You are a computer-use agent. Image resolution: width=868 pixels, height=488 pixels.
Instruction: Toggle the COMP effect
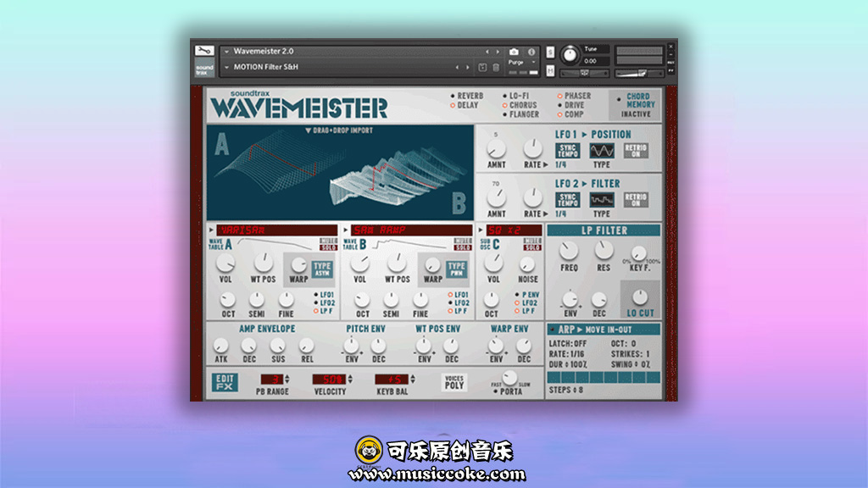[570, 114]
